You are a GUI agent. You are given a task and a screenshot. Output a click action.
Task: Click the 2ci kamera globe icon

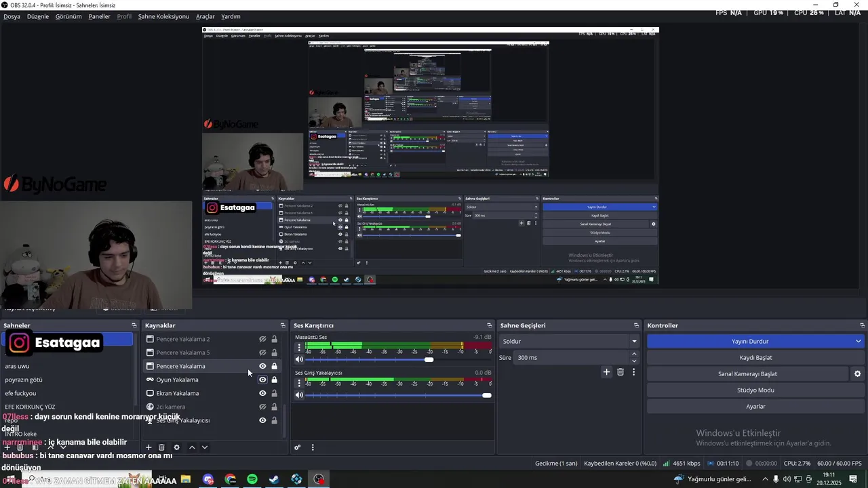click(150, 407)
